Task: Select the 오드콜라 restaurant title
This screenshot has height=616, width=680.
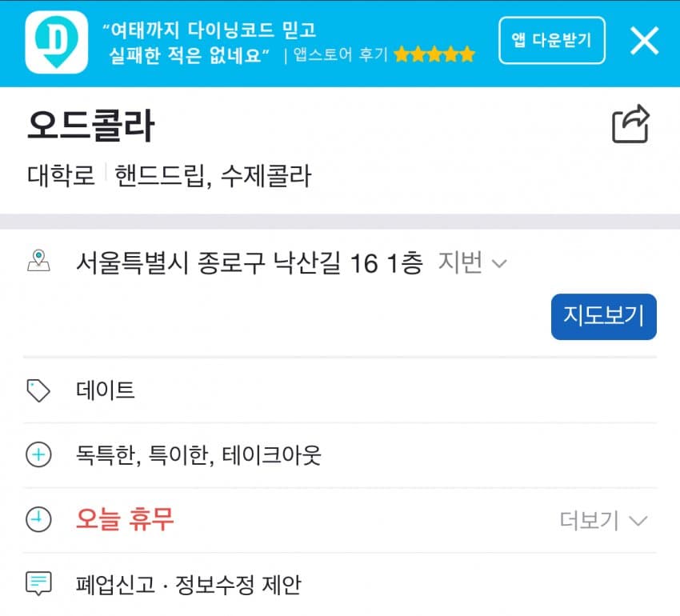Action: (90, 126)
